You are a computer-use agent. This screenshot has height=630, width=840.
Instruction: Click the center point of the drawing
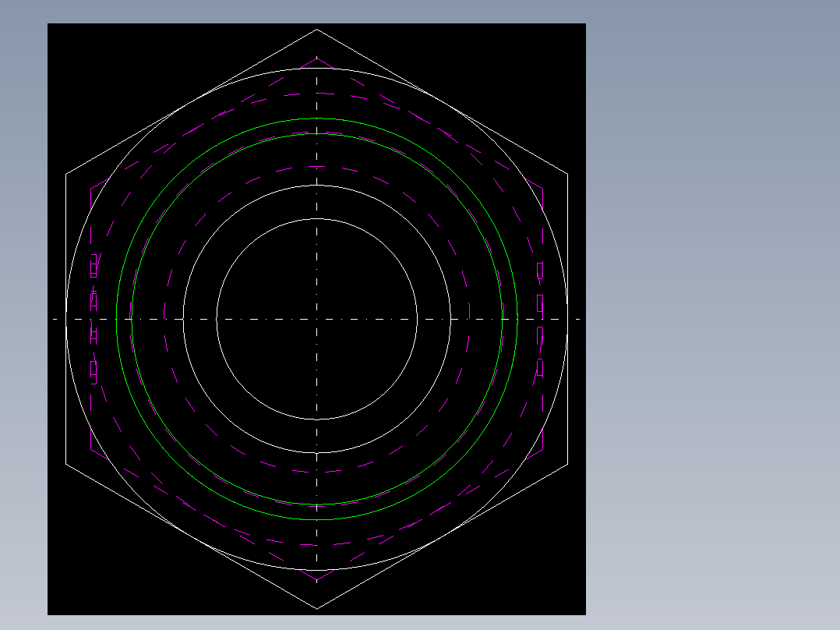click(x=316, y=318)
